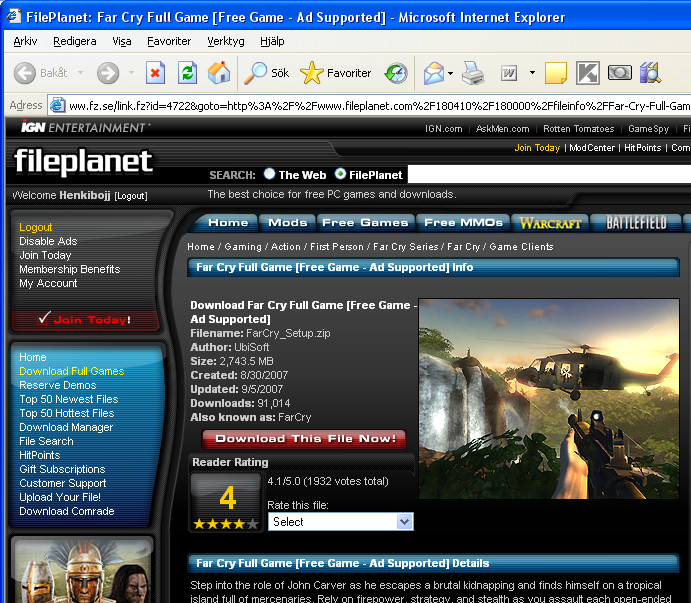The height and width of the screenshot is (603, 691).
Task: Click Download This File Now button
Action: (305, 439)
